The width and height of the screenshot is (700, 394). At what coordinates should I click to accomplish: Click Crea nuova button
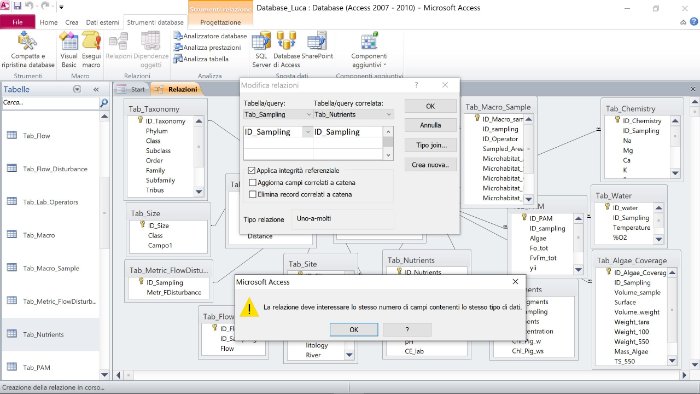point(430,165)
